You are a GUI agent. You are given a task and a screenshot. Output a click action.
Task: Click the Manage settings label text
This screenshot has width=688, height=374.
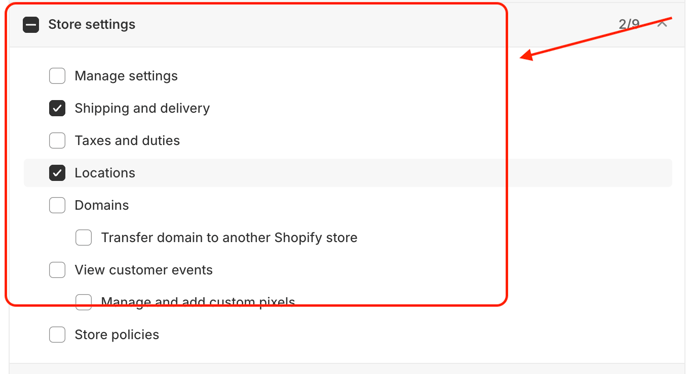(126, 76)
